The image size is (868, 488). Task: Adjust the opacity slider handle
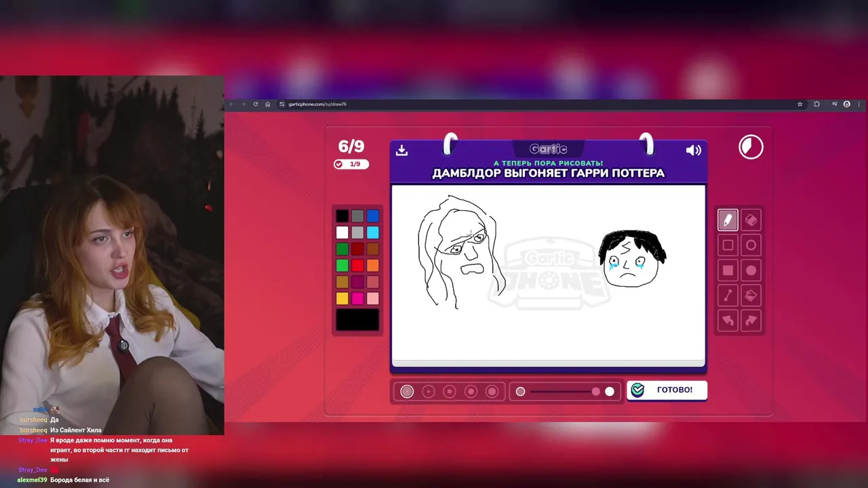point(596,391)
